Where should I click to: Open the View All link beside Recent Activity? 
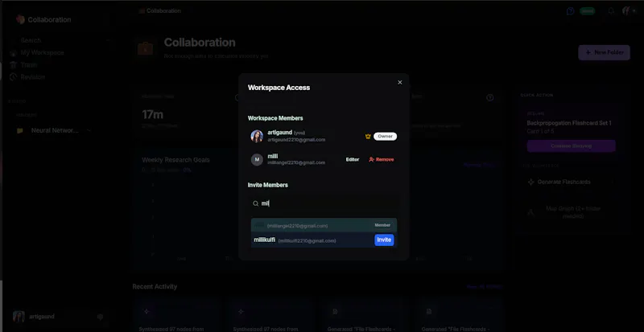pyautogui.click(x=483, y=287)
